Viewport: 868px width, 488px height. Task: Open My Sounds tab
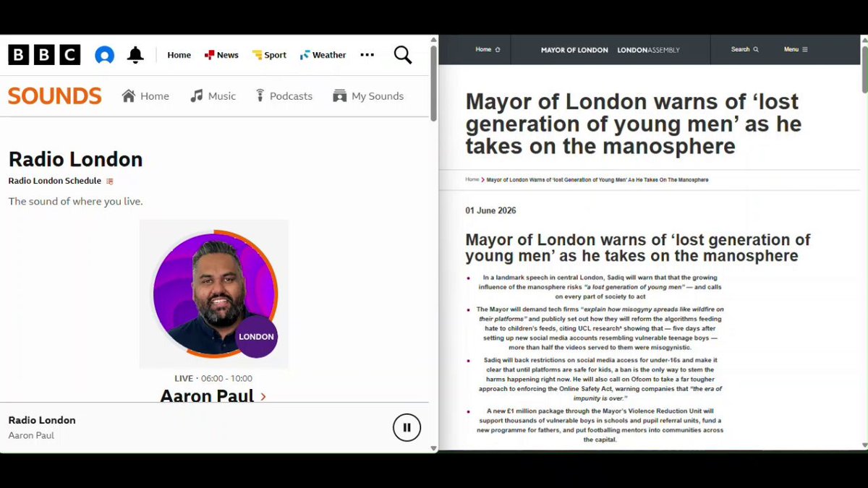pos(368,96)
